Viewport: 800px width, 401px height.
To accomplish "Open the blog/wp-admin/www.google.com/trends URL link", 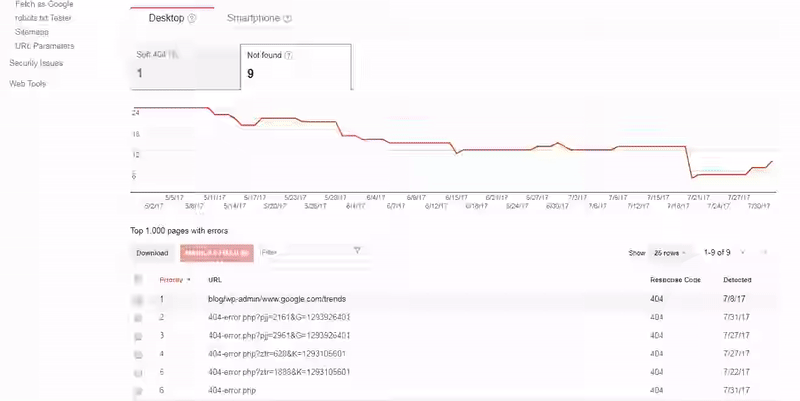I will pyautogui.click(x=277, y=299).
